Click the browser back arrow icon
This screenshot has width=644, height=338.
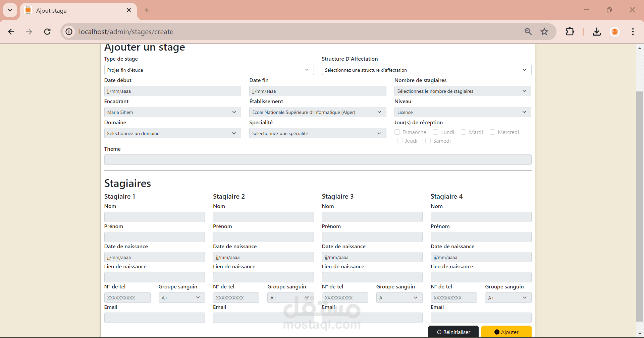tap(11, 32)
